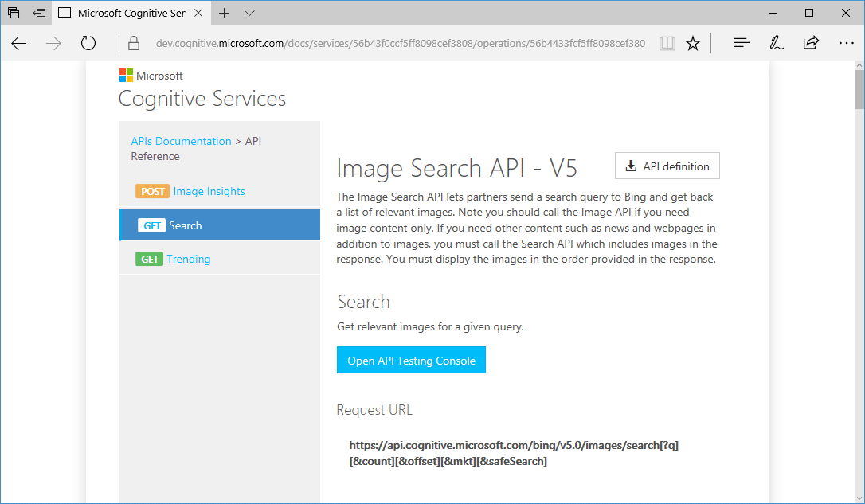Open a new browser tab
Viewport: 865px width, 504px height.
(224, 13)
